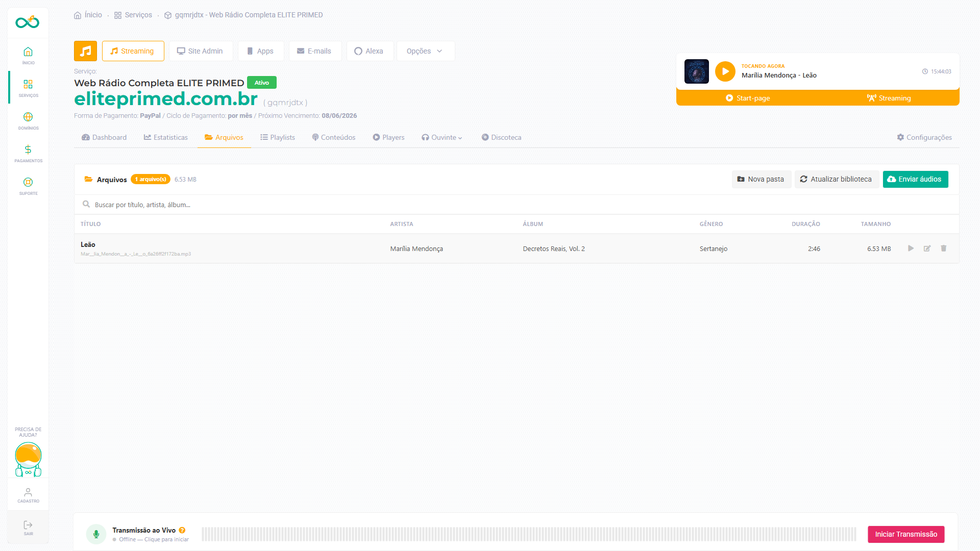Image resolution: width=980 pixels, height=551 pixels.
Task: Click the TÍTULO column header
Action: tap(91, 224)
